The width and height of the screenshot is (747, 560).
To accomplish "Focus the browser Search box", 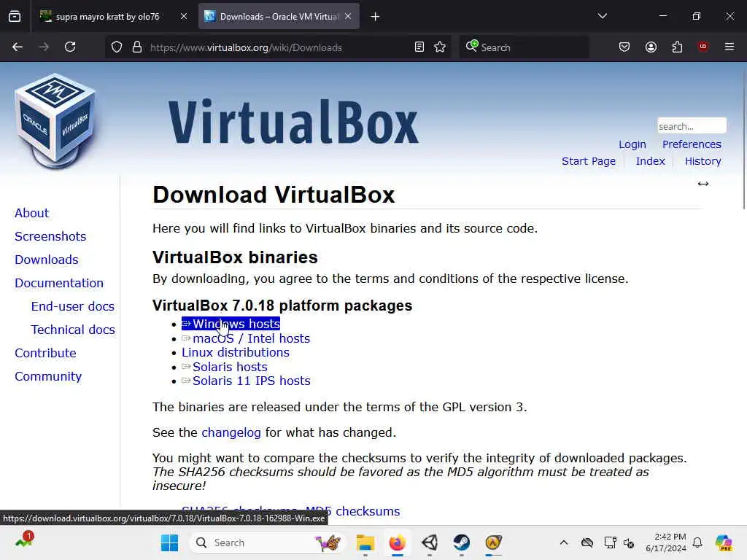I will point(524,47).
